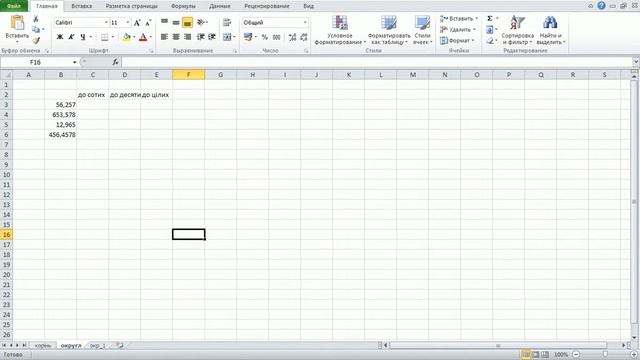Click inside the formula bar field

click(x=377, y=62)
